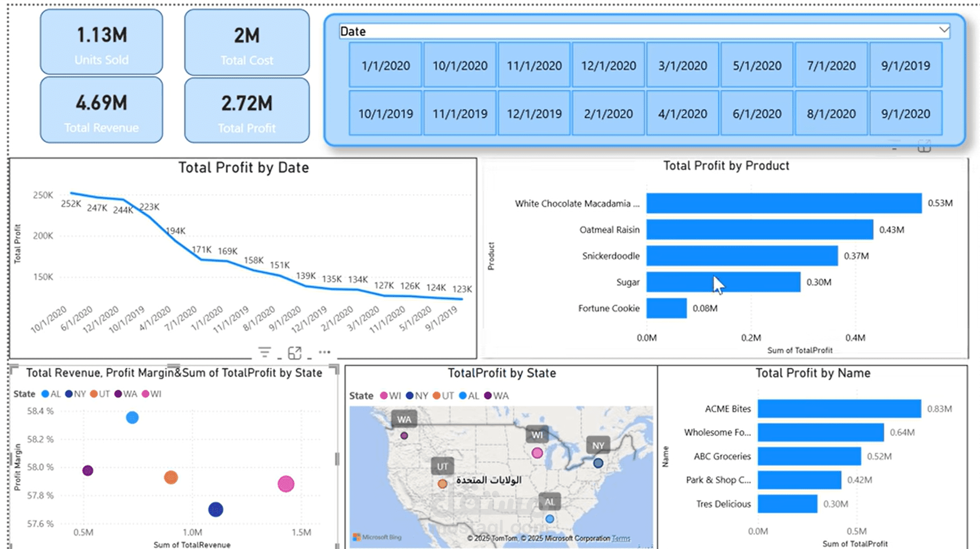The width and height of the screenshot is (980, 549).
Task: Click the light blue AL bubble in scatter chart
Action: click(x=132, y=417)
